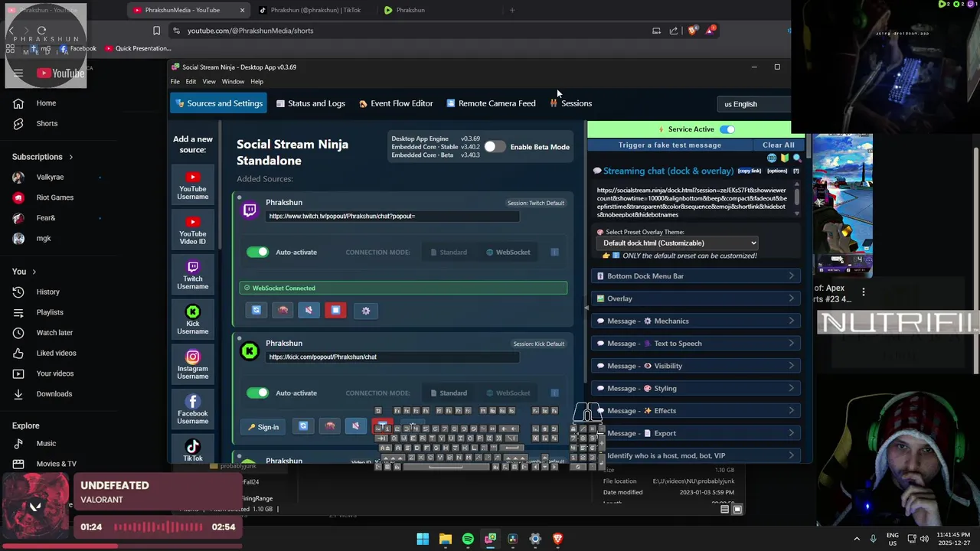Open the Windows Start menu
Viewport: 980px width, 551px height.
coord(423,539)
